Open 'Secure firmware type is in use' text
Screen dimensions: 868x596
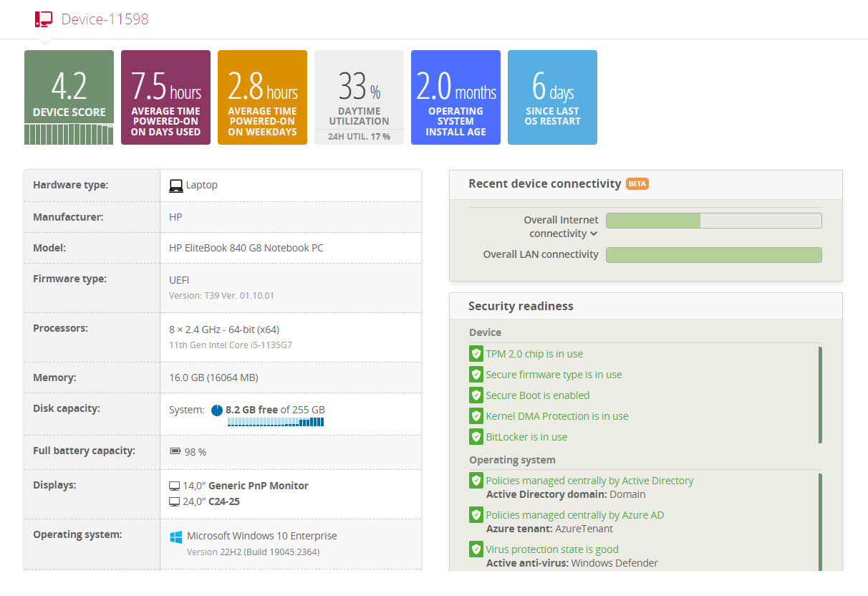[x=554, y=375]
